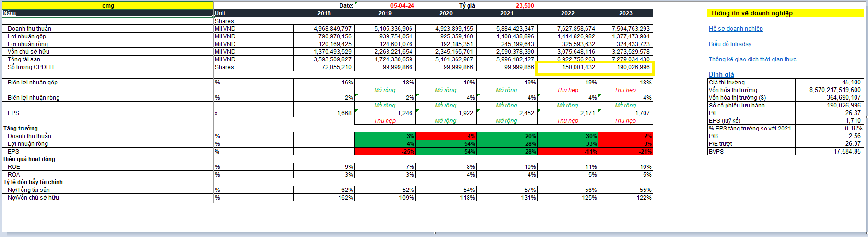Open Thống kê giao dịch thời gian thực link

click(752, 59)
